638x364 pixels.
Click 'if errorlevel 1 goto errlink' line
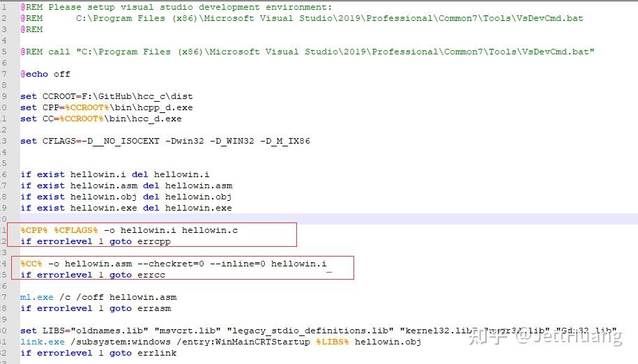(x=98, y=353)
